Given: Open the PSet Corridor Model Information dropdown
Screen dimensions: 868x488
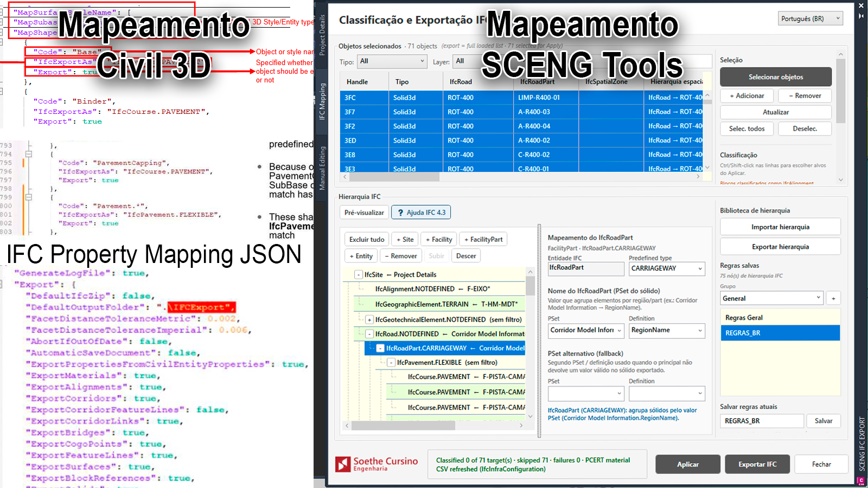Looking at the screenshot, I should (586, 330).
